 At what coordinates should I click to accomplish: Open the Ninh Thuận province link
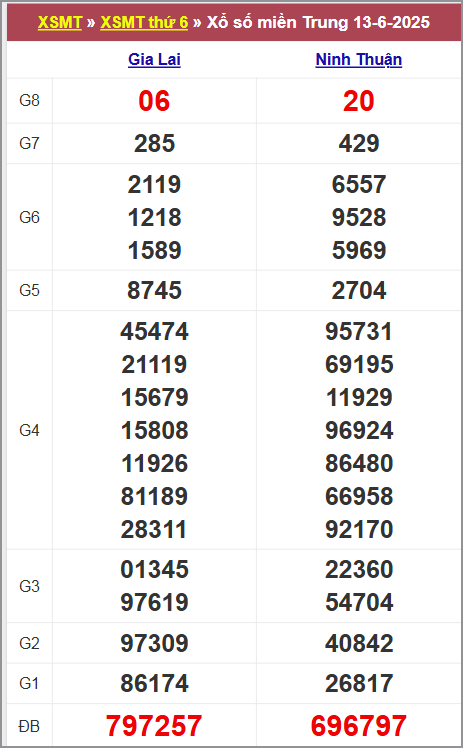click(359, 60)
